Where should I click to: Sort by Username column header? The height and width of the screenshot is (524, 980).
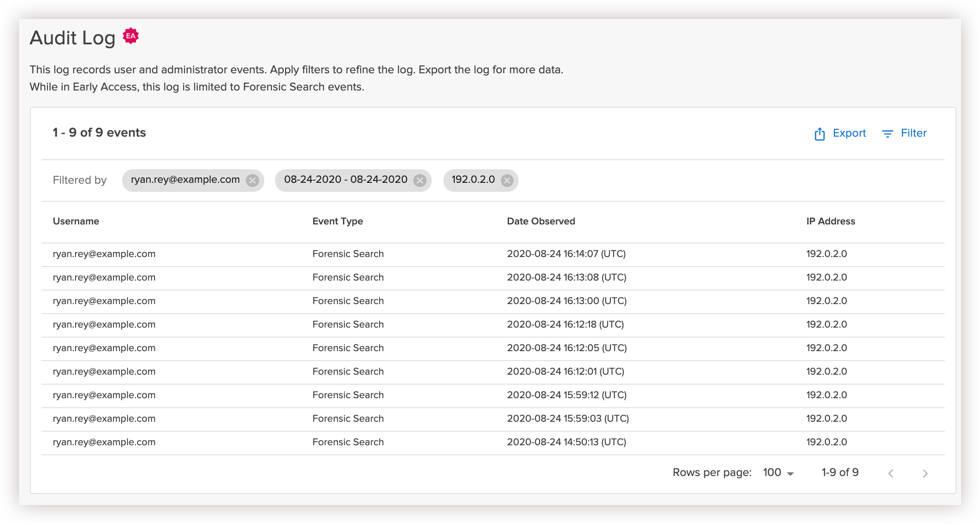(x=76, y=221)
